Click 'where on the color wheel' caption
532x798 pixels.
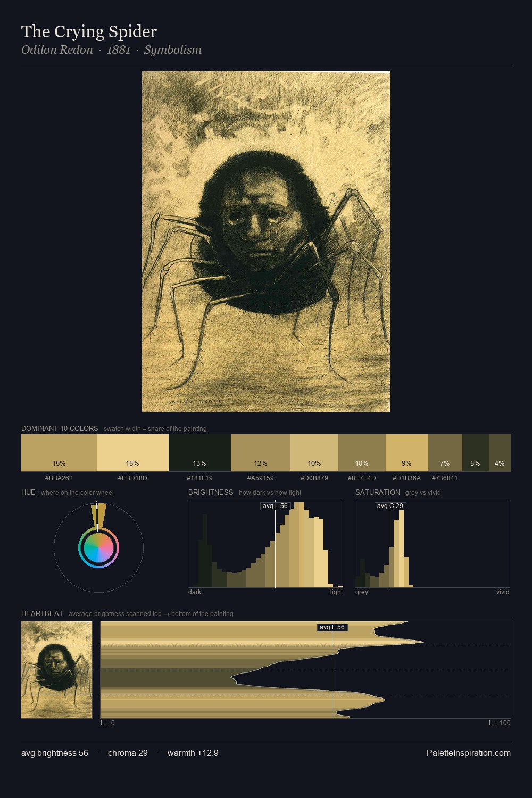(x=77, y=493)
